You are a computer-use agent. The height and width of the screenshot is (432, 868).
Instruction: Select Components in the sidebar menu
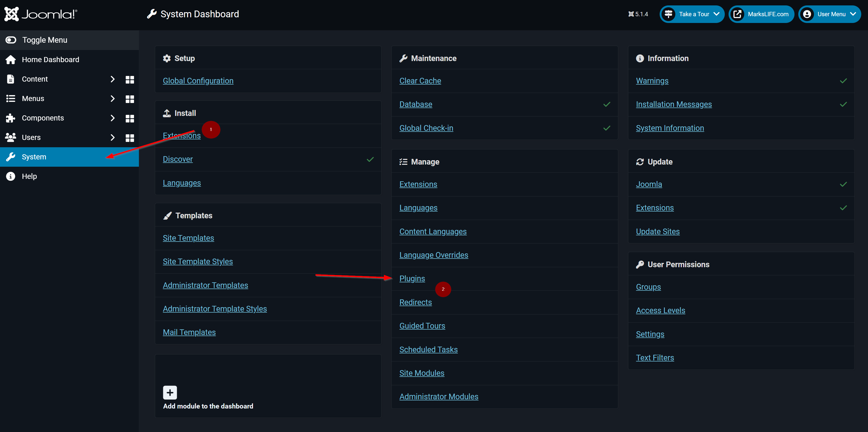[43, 118]
